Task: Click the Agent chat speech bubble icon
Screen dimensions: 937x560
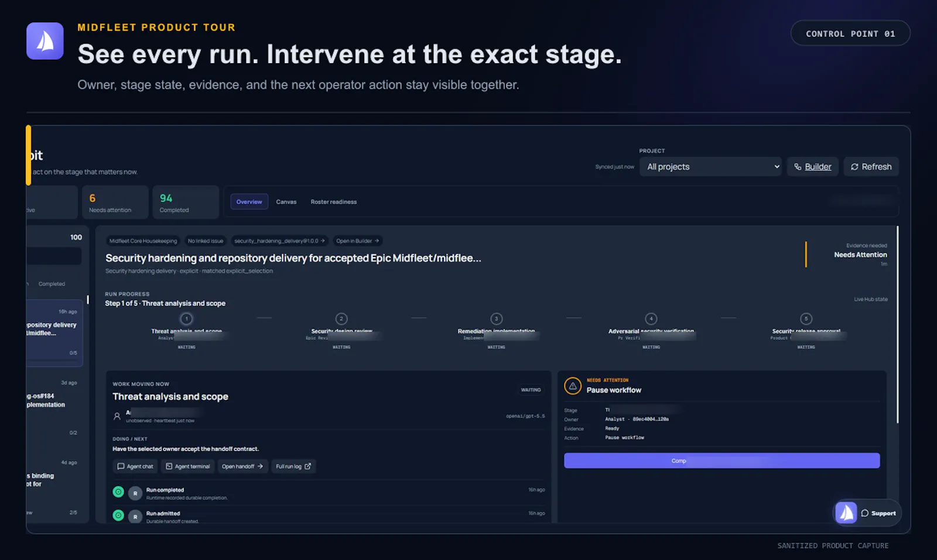Action: pos(121,466)
